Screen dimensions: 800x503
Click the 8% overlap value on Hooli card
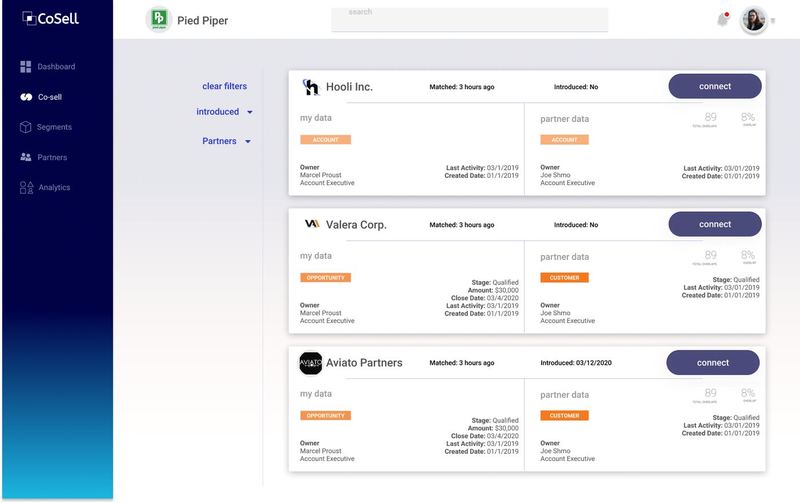click(x=748, y=117)
